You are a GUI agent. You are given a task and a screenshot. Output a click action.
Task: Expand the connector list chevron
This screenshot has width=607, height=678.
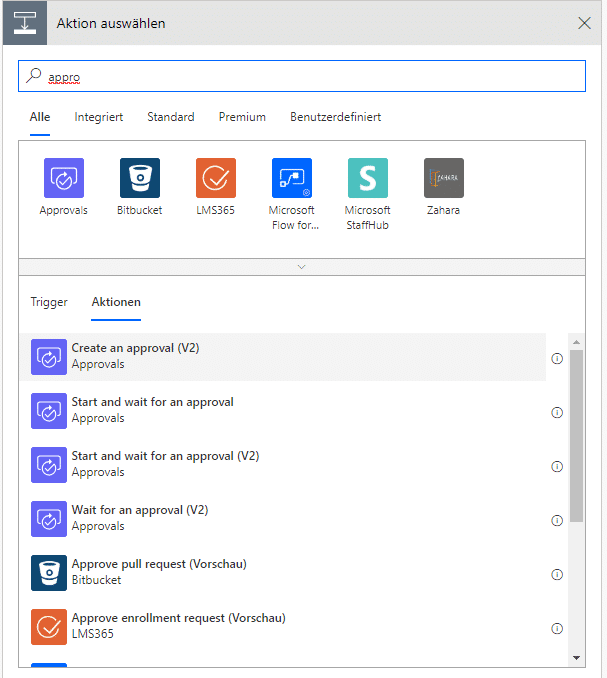point(302,267)
